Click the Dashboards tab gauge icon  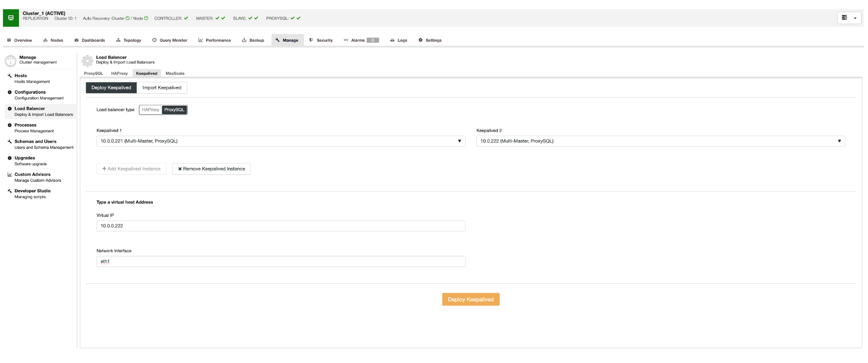pyautogui.click(x=76, y=40)
